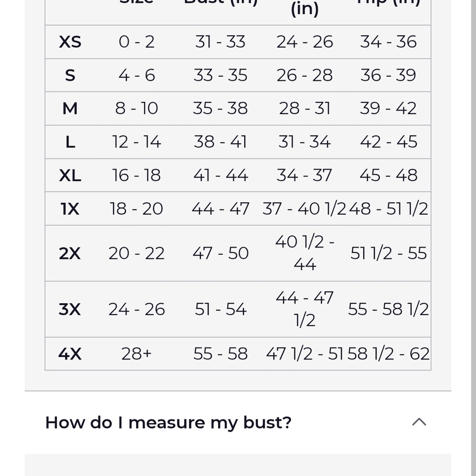Click the 35 - 38 bust measurement cell
Viewport: 476px width, 476px height.
pyautogui.click(x=220, y=109)
